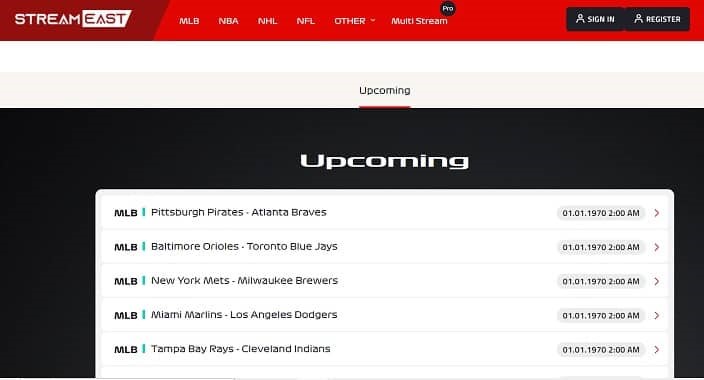This screenshot has height=380, width=704.
Task: Click the Sign In user icon
Action: (580, 18)
